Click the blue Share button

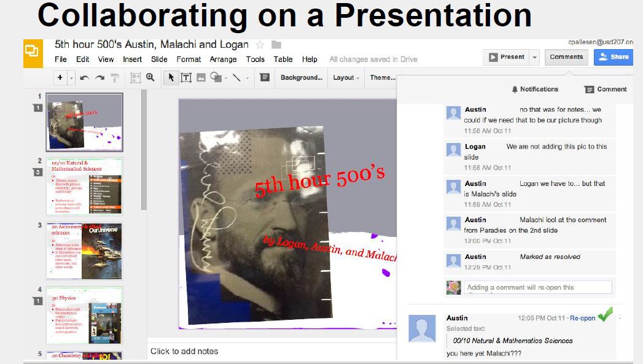[614, 57]
